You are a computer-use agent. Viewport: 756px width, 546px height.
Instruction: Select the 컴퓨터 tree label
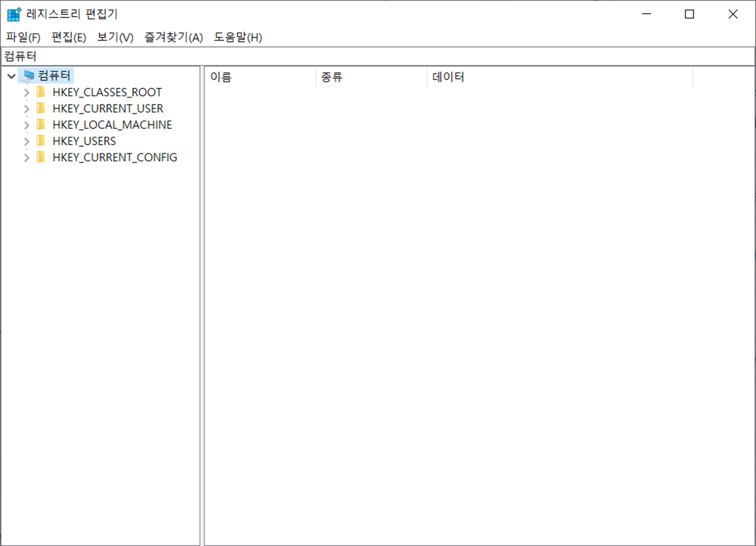(54, 76)
